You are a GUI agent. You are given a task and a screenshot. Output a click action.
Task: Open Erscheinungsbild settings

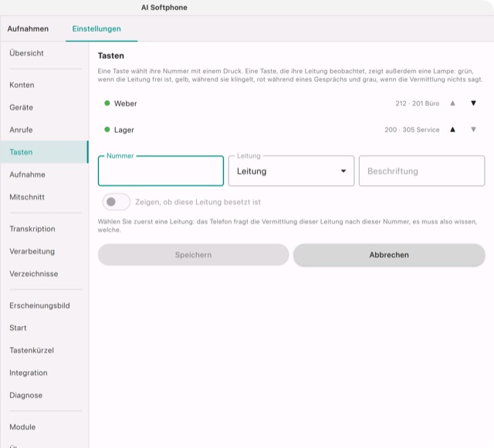[45, 305]
